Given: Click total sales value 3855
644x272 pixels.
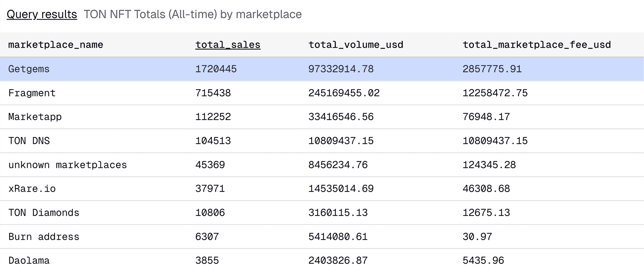Looking at the screenshot, I should pyautogui.click(x=207, y=261).
